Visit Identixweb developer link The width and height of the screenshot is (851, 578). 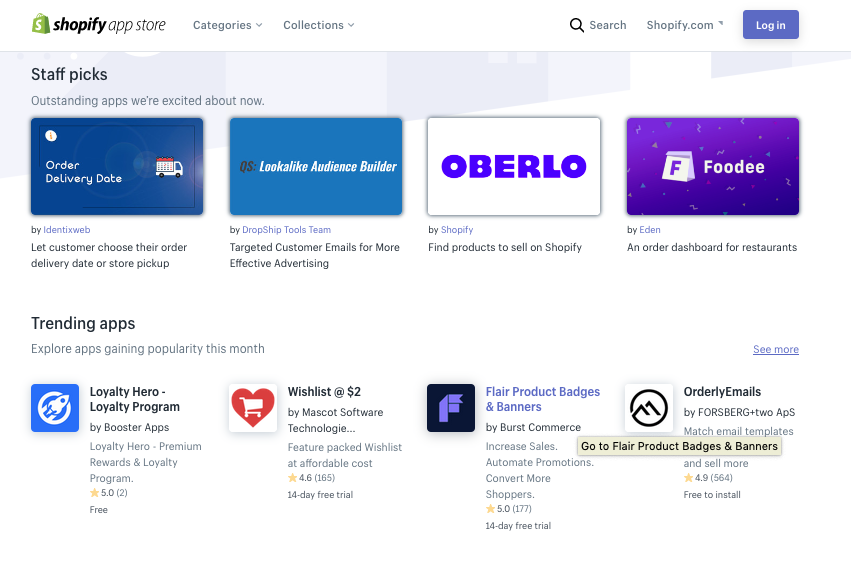(67, 230)
